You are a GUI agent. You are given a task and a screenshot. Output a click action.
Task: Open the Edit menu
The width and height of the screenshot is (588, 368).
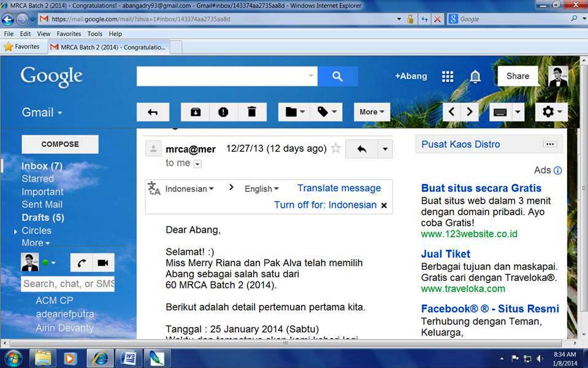tap(26, 34)
